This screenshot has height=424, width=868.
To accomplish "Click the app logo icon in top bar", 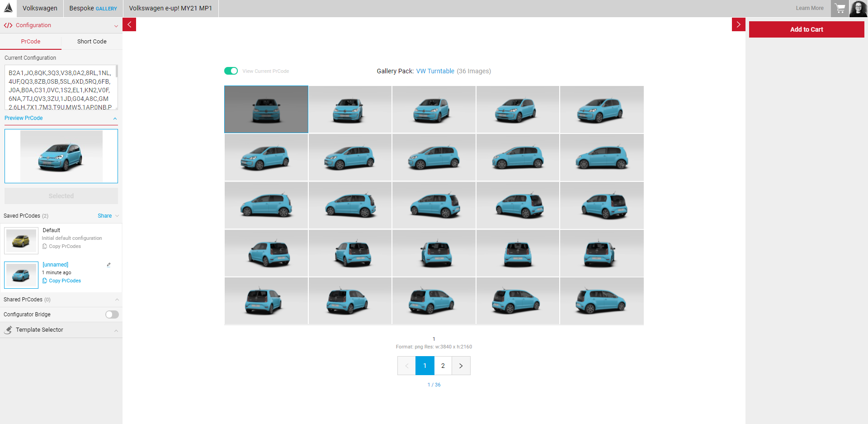I will click(8, 8).
